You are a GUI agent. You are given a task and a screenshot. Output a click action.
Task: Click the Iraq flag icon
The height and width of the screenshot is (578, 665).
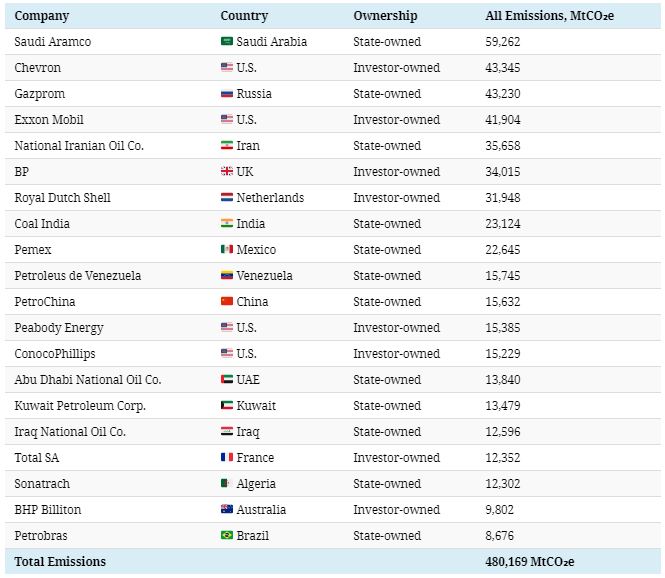point(227,431)
